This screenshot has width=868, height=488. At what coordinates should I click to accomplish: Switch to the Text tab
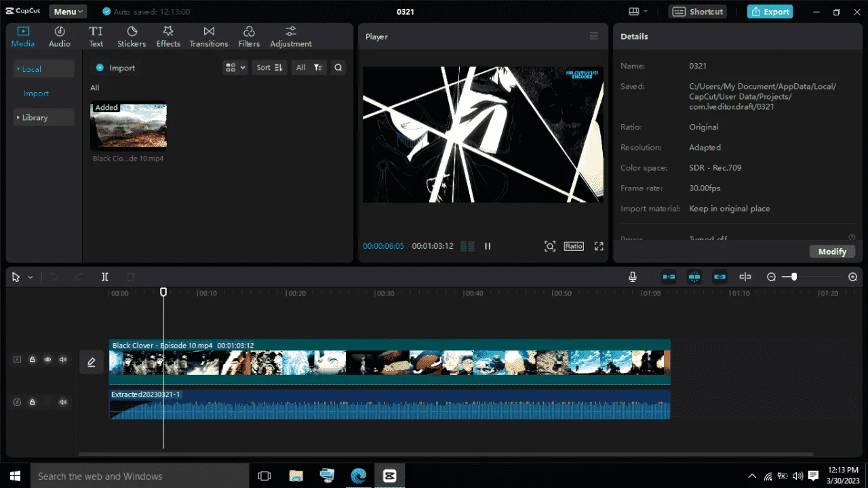[x=96, y=37]
